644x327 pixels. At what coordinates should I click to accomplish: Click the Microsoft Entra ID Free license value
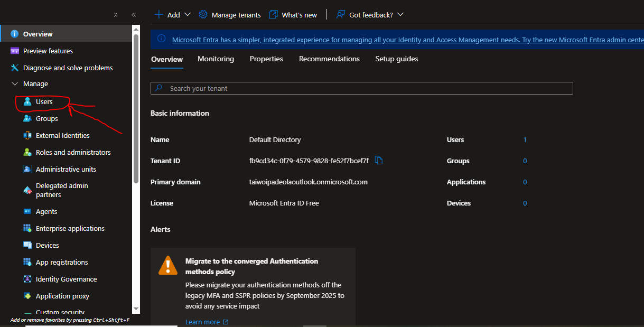pos(284,203)
